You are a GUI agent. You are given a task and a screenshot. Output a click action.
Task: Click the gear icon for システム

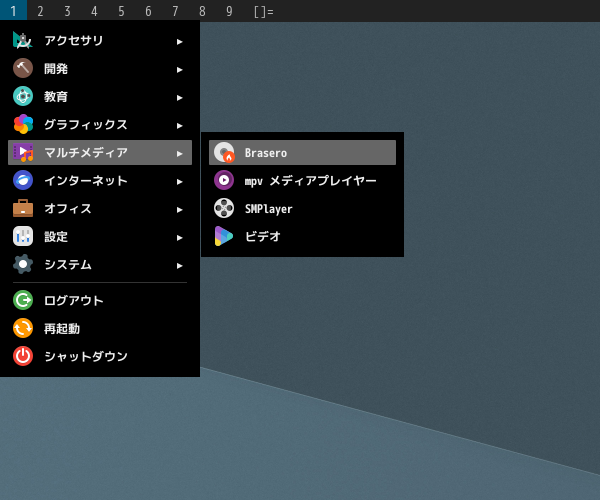pyautogui.click(x=23, y=264)
